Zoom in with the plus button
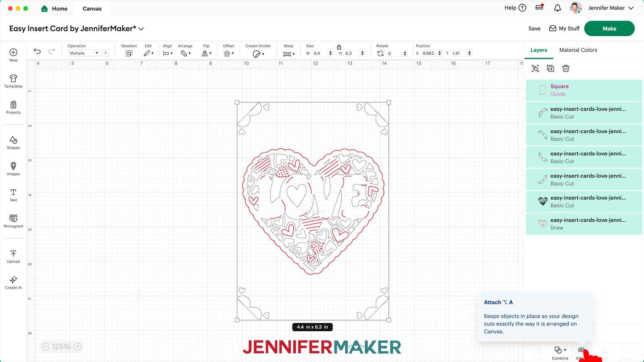Screen dimensions: 644x362 click(77, 347)
